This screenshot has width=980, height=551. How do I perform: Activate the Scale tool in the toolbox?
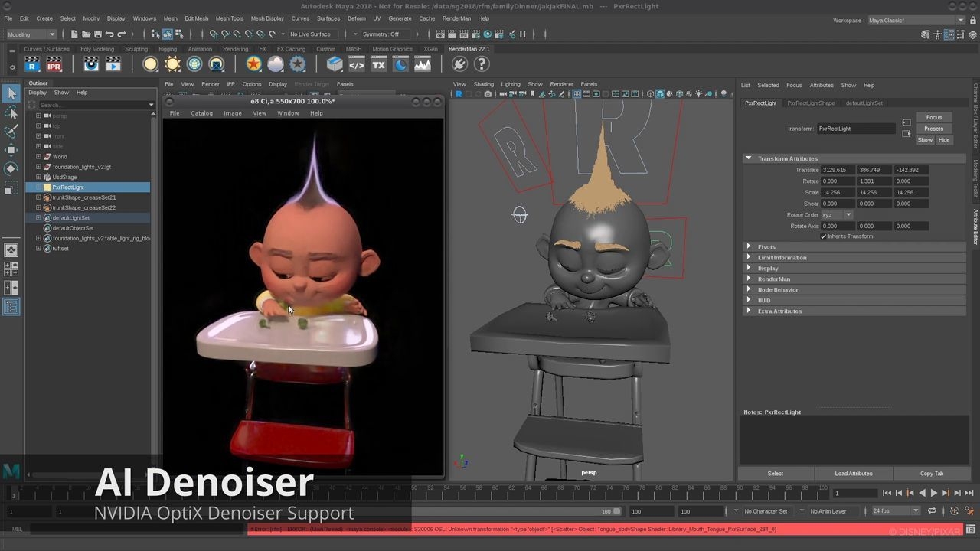(11, 187)
